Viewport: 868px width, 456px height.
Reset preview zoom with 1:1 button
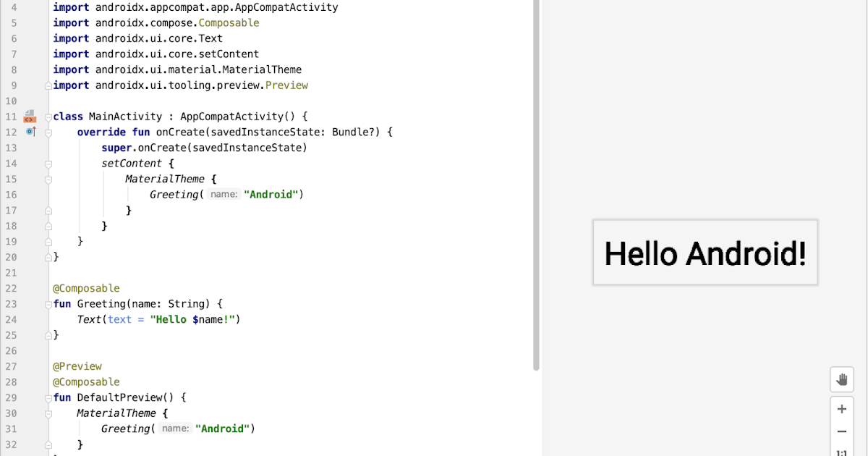(x=841, y=452)
